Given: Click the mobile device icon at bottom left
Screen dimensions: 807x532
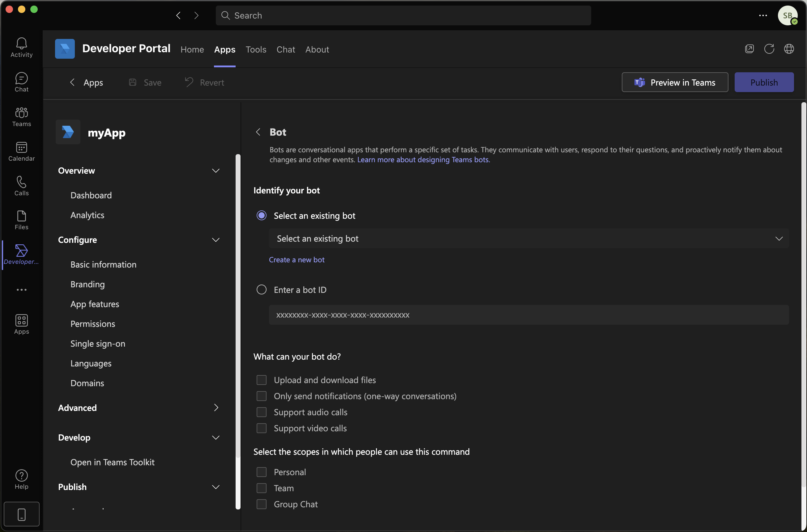Looking at the screenshot, I should pos(21,514).
